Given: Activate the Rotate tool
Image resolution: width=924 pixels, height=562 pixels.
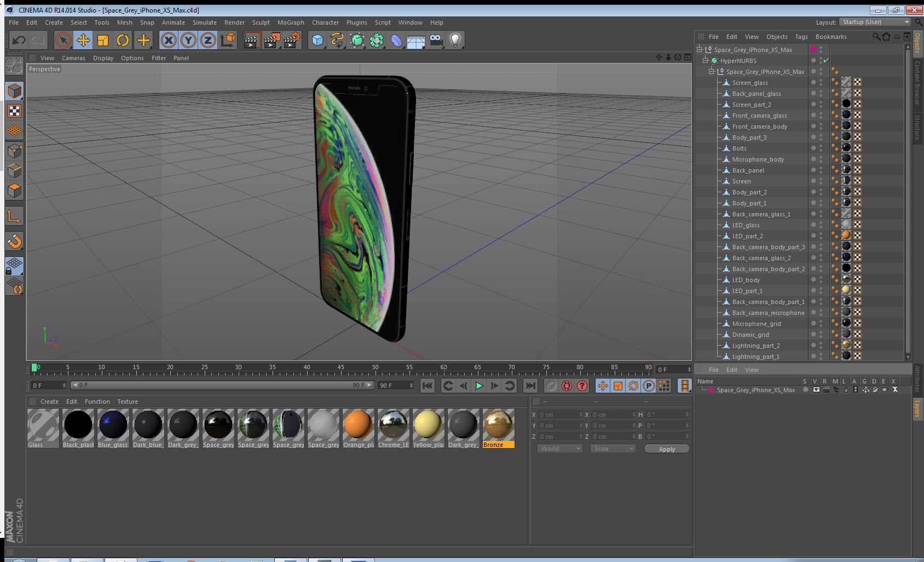Looking at the screenshot, I should (123, 40).
